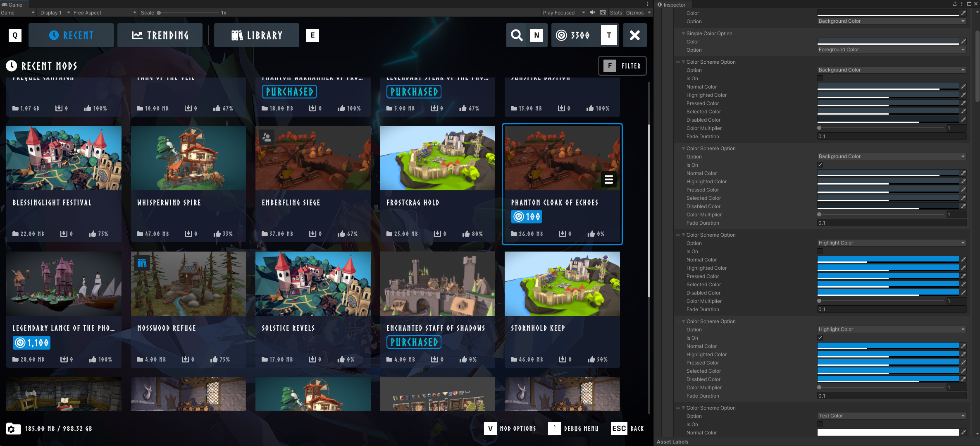Open the Debug Menu
The width and height of the screenshot is (980, 446).
click(x=573, y=429)
